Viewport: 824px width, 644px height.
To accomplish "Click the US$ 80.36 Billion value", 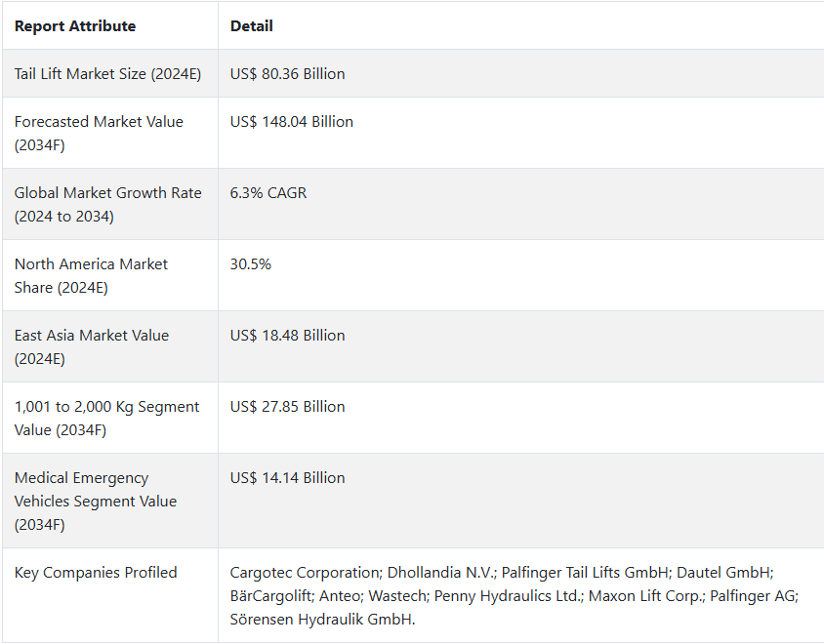I will coord(287,74).
